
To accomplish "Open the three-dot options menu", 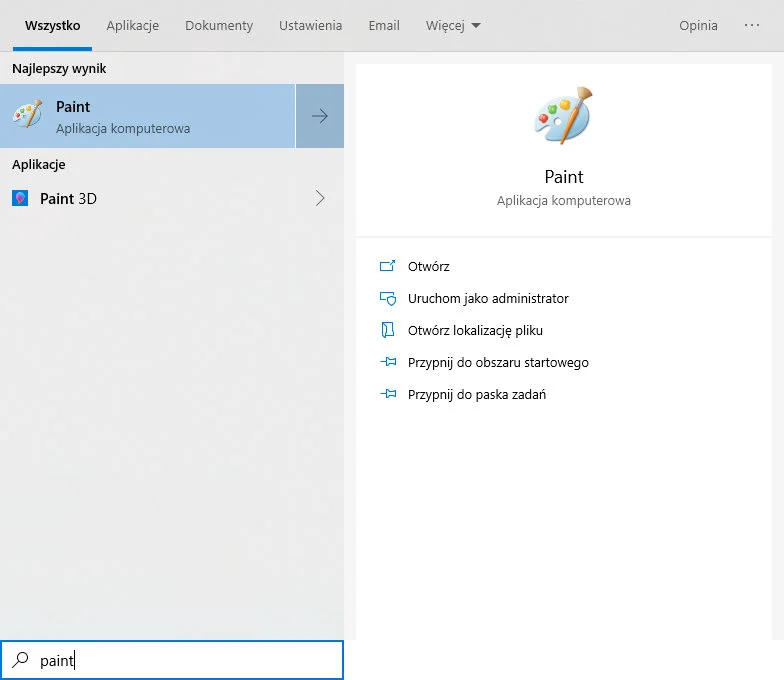I will [x=752, y=26].
